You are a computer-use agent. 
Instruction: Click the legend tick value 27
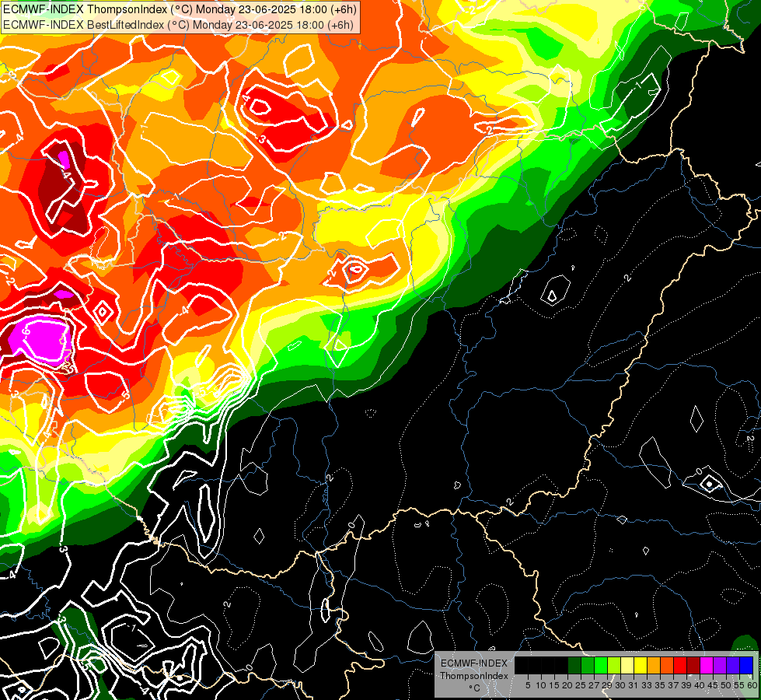594,685
